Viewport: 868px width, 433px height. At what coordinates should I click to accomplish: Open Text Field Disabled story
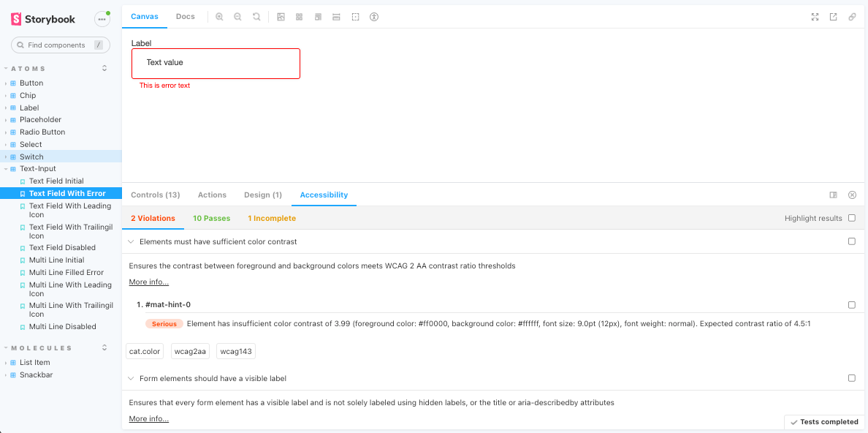tap(62, 248)
